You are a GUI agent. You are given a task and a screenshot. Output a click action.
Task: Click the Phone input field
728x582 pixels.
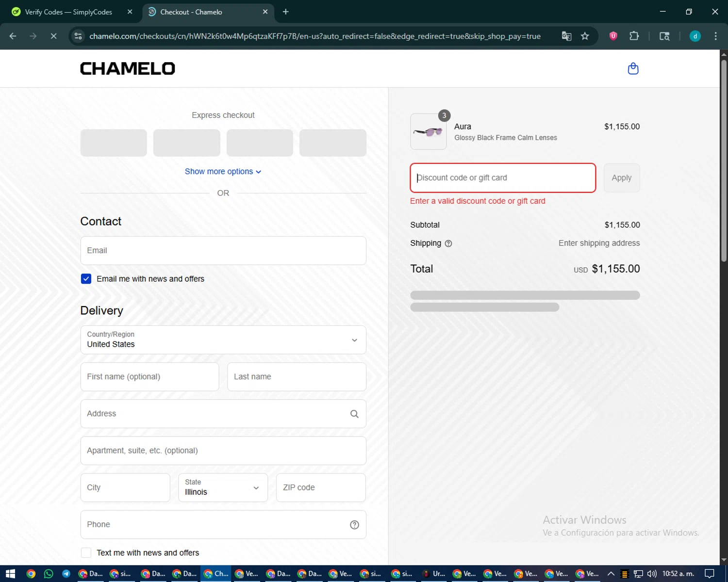[223, 524]
